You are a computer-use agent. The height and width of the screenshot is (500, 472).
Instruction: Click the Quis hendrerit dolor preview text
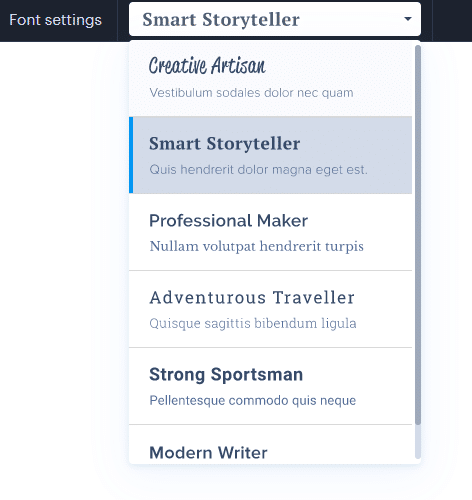point(258,170)
